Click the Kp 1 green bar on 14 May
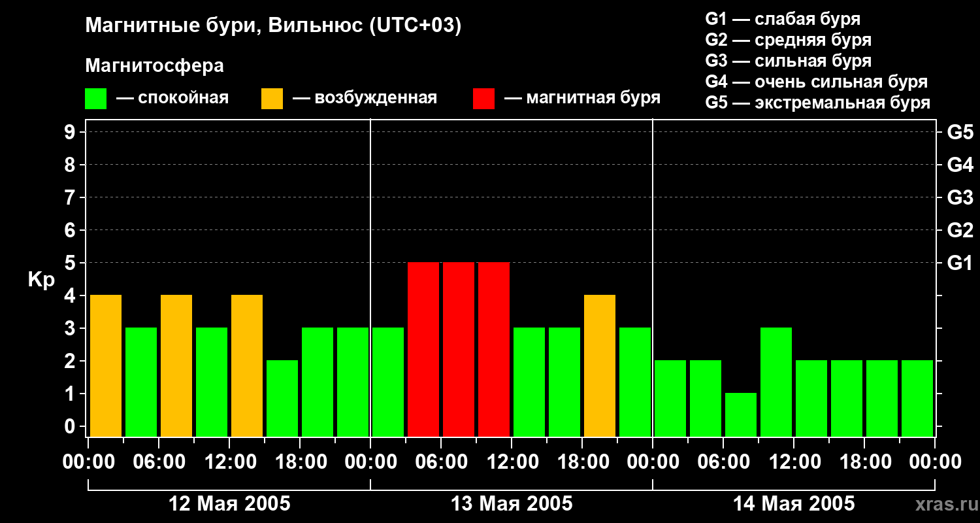The image size is (980, 523). pos(741,414)
